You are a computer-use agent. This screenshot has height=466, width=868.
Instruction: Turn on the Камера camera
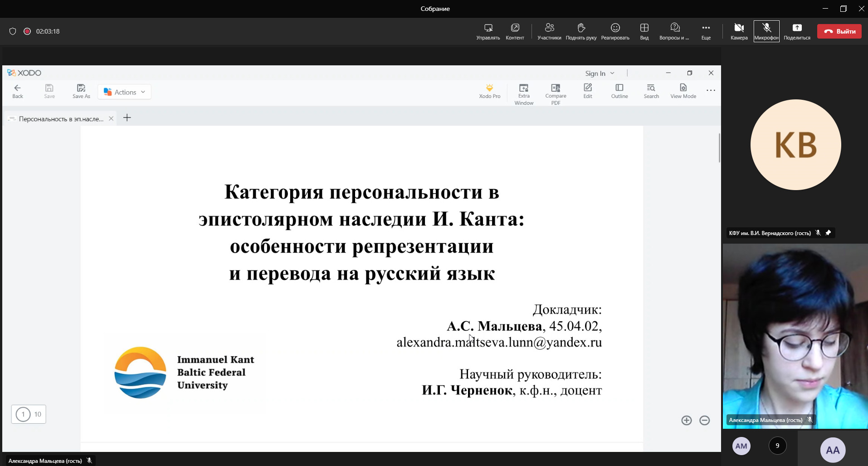click(738, 31)
